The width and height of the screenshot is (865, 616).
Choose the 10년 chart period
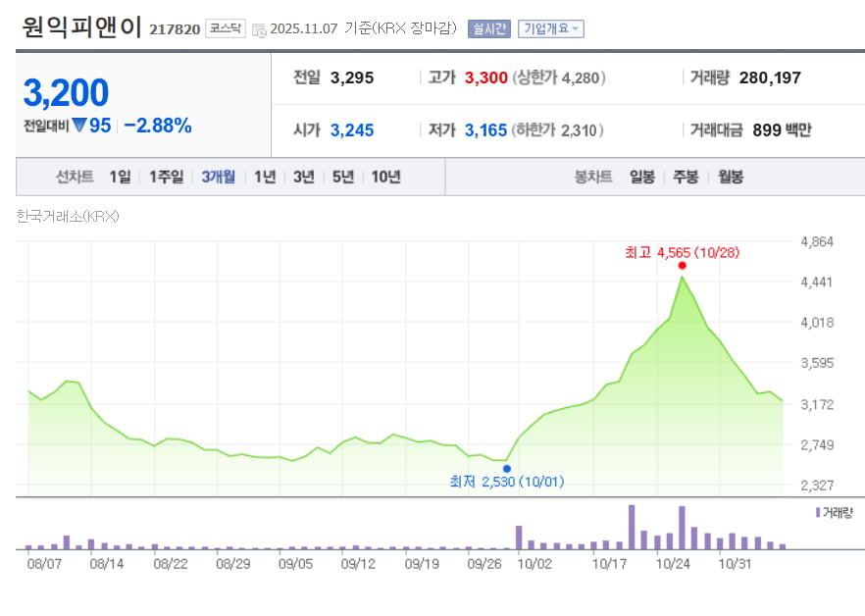(x=385, y=177)
